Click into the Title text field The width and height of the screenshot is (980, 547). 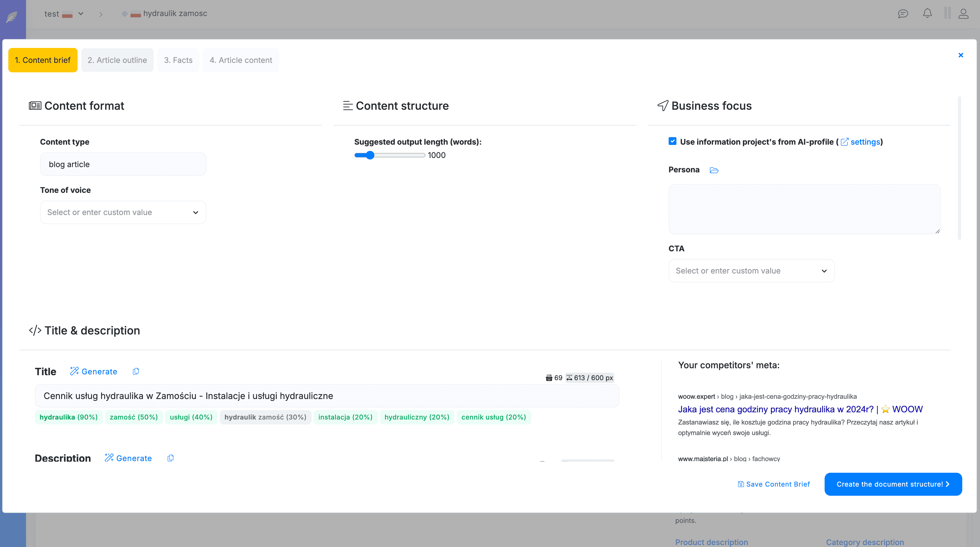(x=327, y=396)
